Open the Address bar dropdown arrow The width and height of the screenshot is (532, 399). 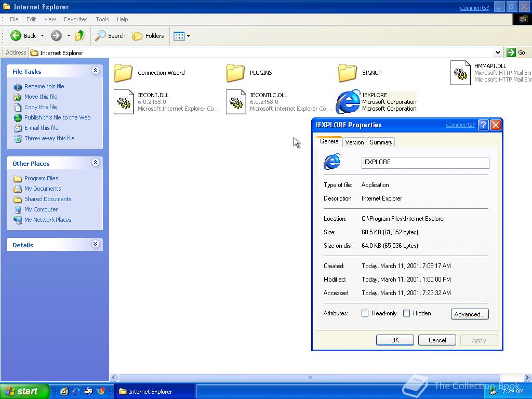pyautogui.click(x=498, y=52)
